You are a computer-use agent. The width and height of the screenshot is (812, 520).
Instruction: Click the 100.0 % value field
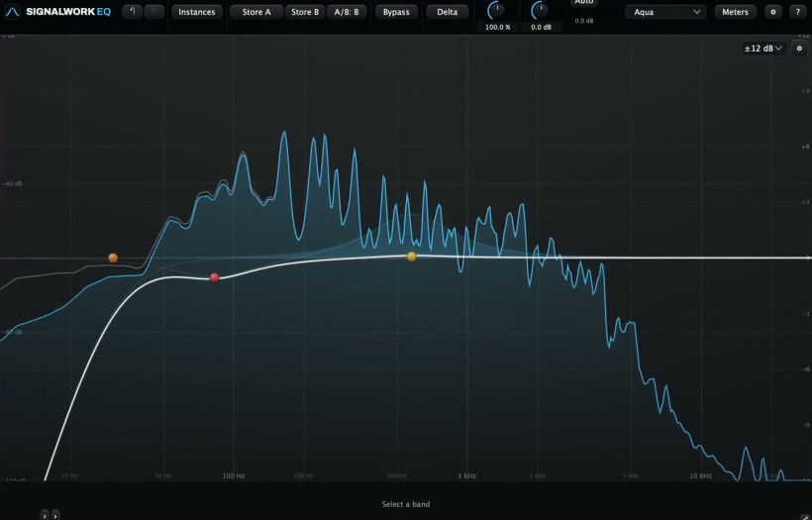(497, 27)
